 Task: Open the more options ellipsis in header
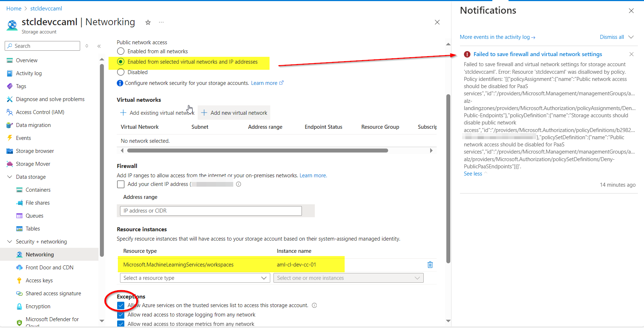[161, 22]
